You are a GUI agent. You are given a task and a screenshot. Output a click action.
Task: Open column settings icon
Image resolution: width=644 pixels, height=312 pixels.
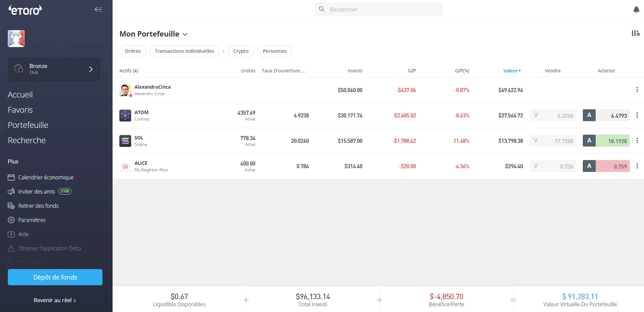[636, 33]
